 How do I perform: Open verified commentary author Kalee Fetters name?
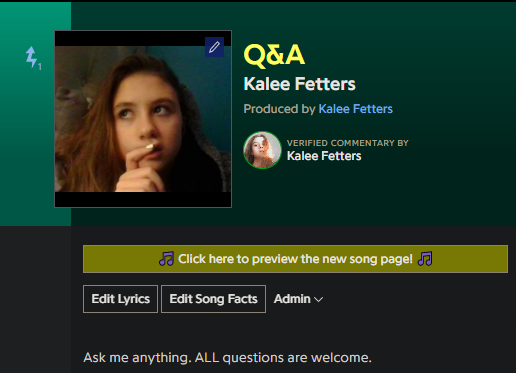tap(324, 156)
